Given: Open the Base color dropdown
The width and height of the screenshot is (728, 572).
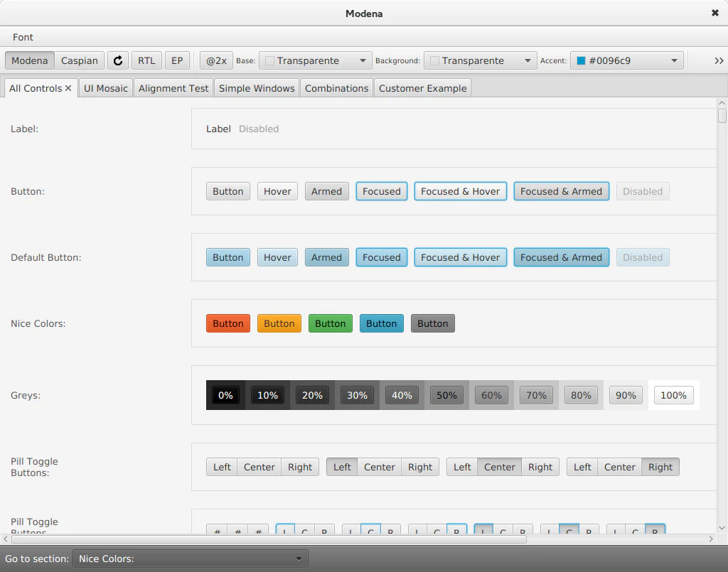Looking at the screenshot, I should [316, 60].
